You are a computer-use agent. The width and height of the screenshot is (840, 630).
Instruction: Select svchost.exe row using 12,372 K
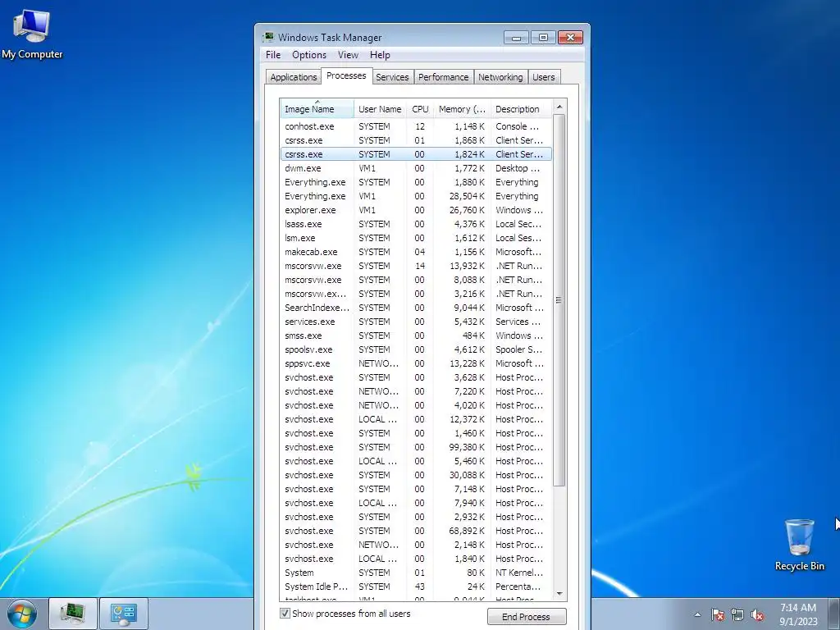[416, 419]
